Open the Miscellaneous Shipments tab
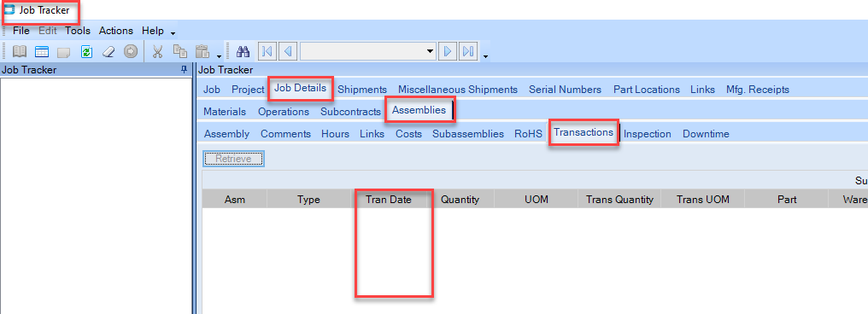This screenshot has height=314, width=868. [x=458, y=90]
